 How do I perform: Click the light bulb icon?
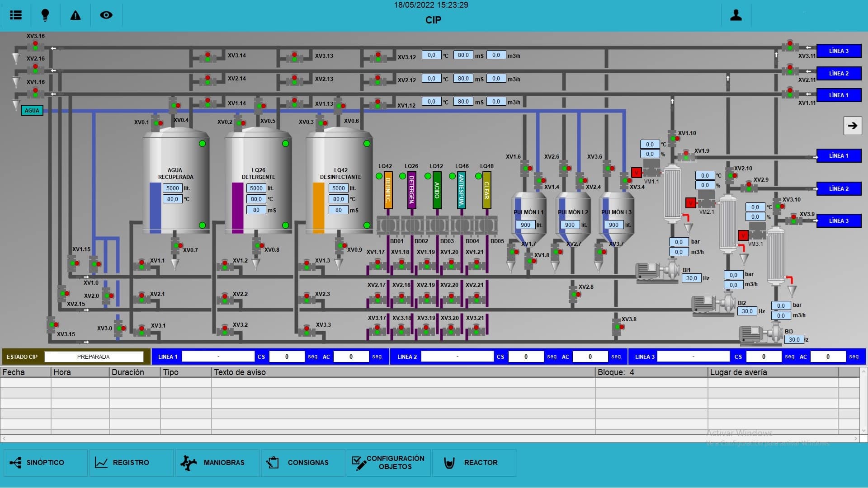click(x=45, y=15)
